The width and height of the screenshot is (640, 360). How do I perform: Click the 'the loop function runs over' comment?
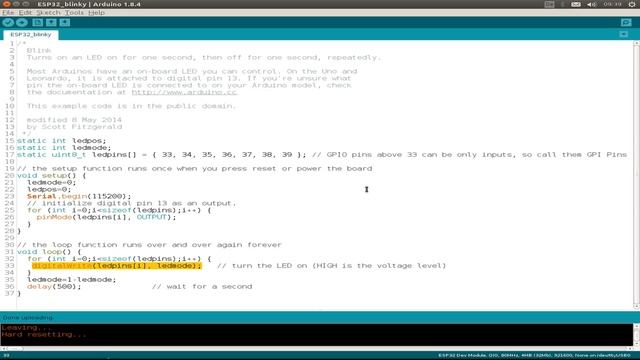pos(149,245)
